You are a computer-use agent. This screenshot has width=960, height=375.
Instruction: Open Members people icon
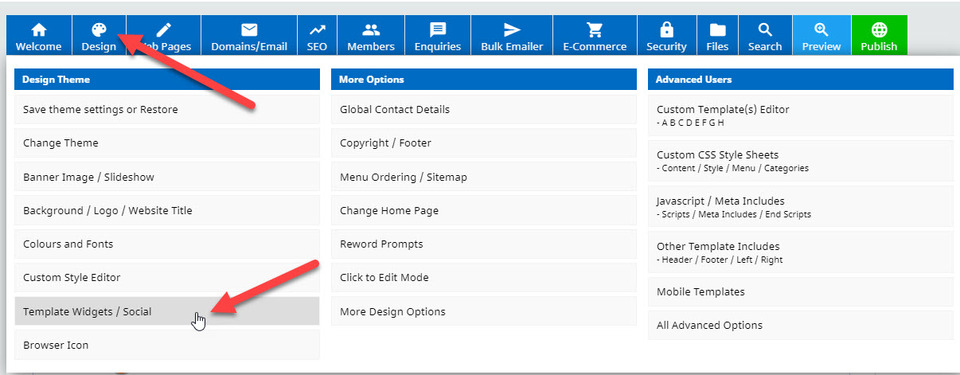(371, 29)
